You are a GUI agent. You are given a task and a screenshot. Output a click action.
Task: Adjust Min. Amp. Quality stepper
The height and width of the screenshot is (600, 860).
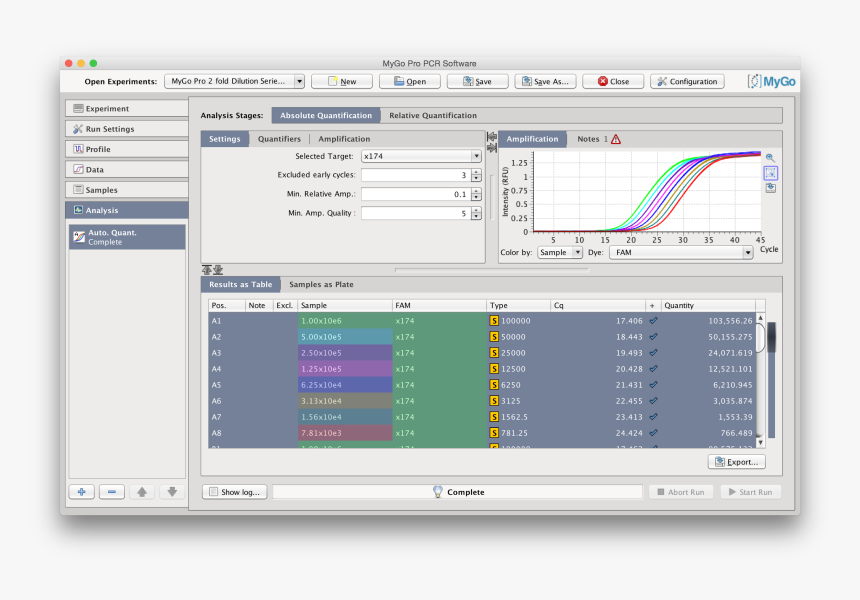click(476, 213)
